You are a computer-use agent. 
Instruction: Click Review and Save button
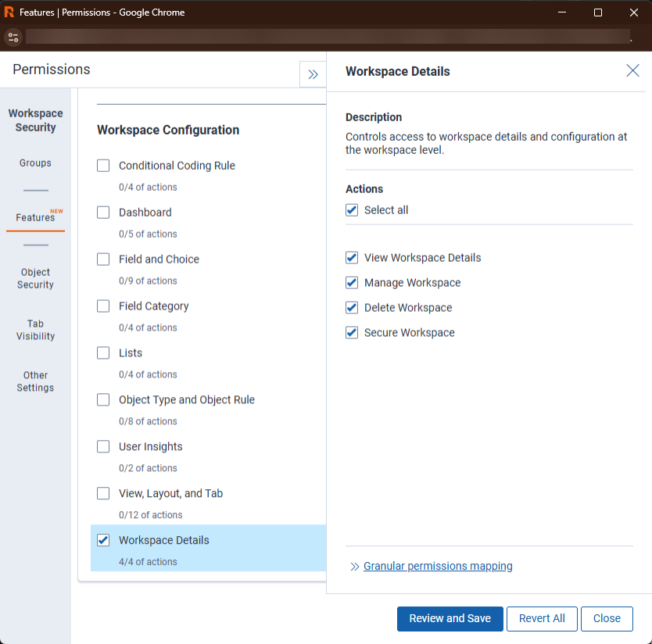tap(450, 618)
